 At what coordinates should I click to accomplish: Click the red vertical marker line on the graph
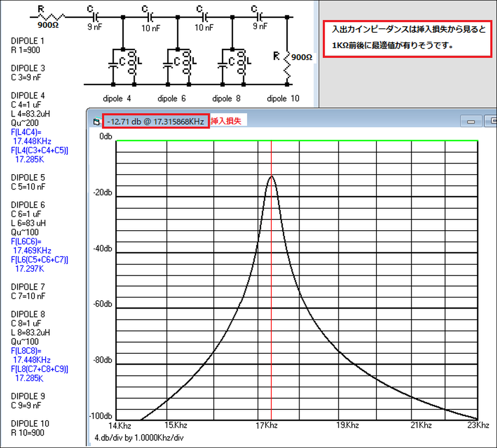point(271,298)
